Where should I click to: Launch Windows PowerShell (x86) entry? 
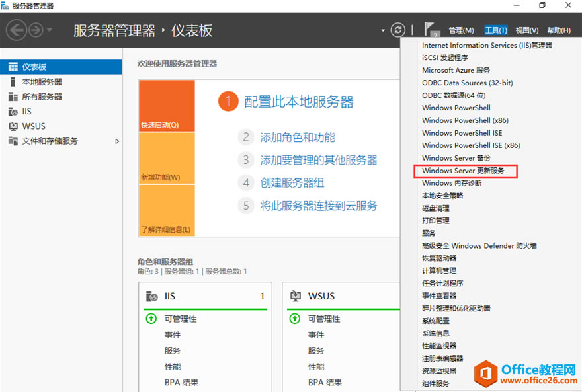[465, 120]
